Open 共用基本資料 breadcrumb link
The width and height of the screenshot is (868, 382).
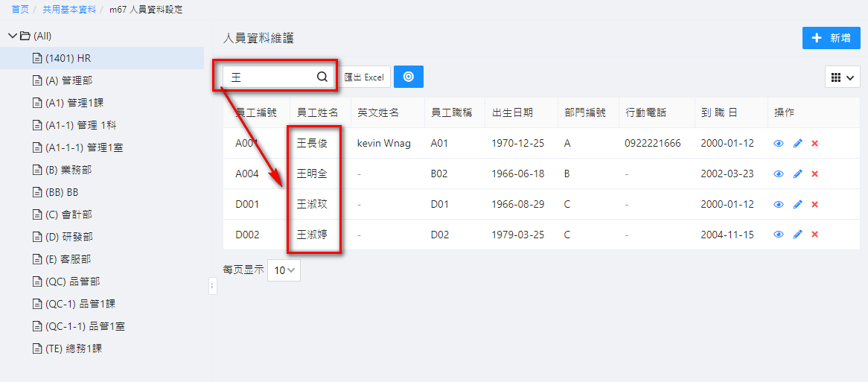pos(69,10)
